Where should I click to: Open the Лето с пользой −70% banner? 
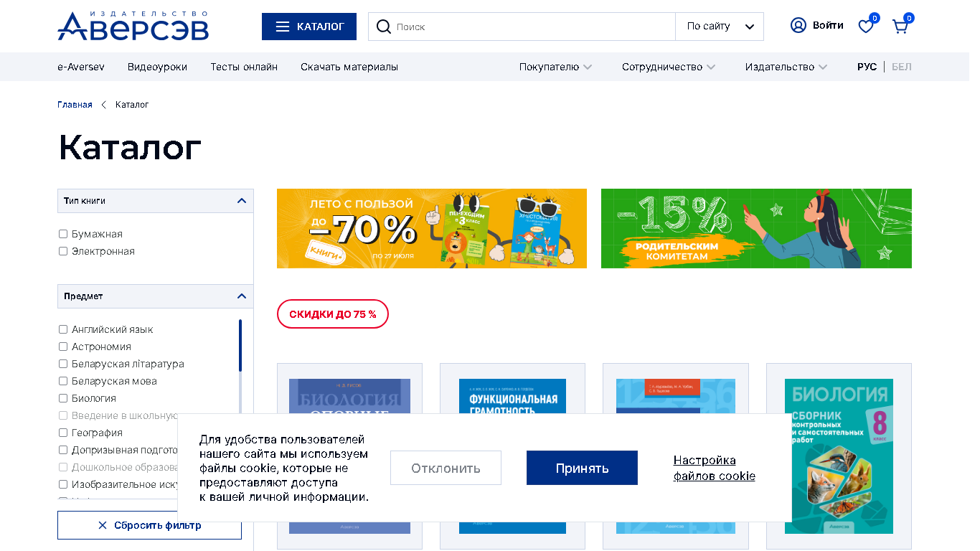tap(432, 228)
